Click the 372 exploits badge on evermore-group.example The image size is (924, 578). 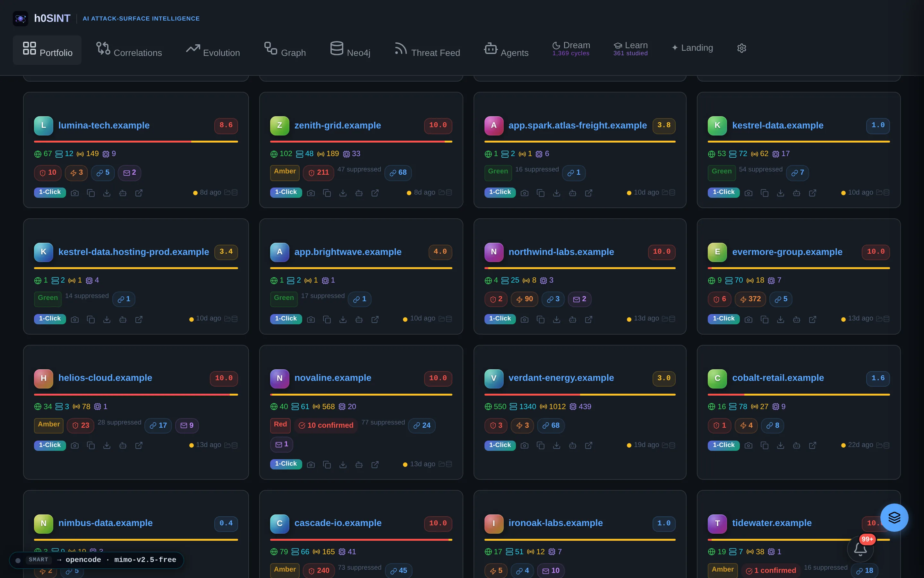(x=750, y=299)
